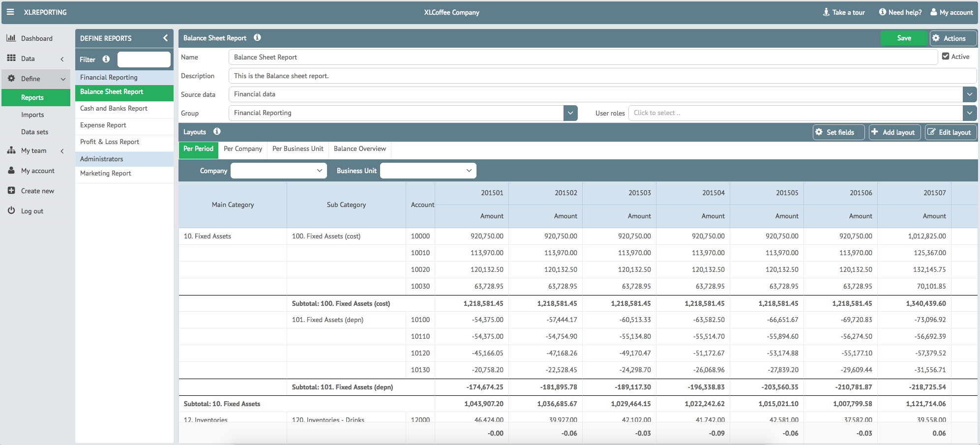Open the Group dropdown arrow
This screenshot has width=980, height=445.
point(570,113)
